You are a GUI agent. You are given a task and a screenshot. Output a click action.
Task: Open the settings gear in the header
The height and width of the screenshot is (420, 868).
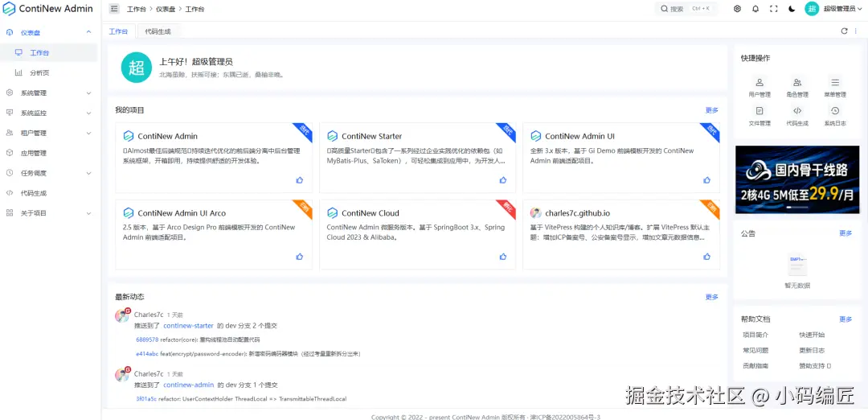pyautogui.click(x=737, y=9)
